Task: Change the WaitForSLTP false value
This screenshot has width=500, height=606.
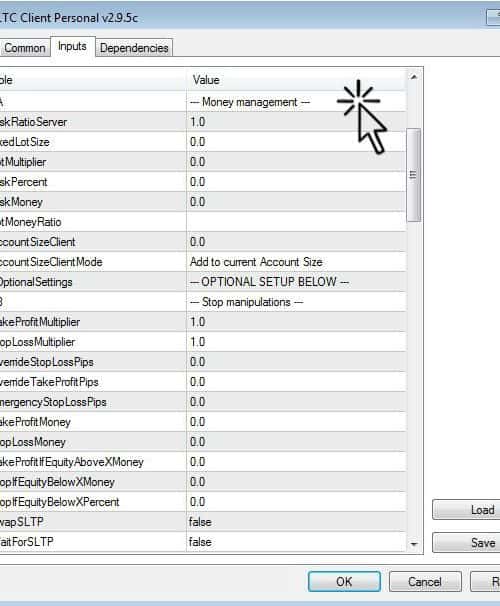Action: pyautogui.click(x=296, y=542)
